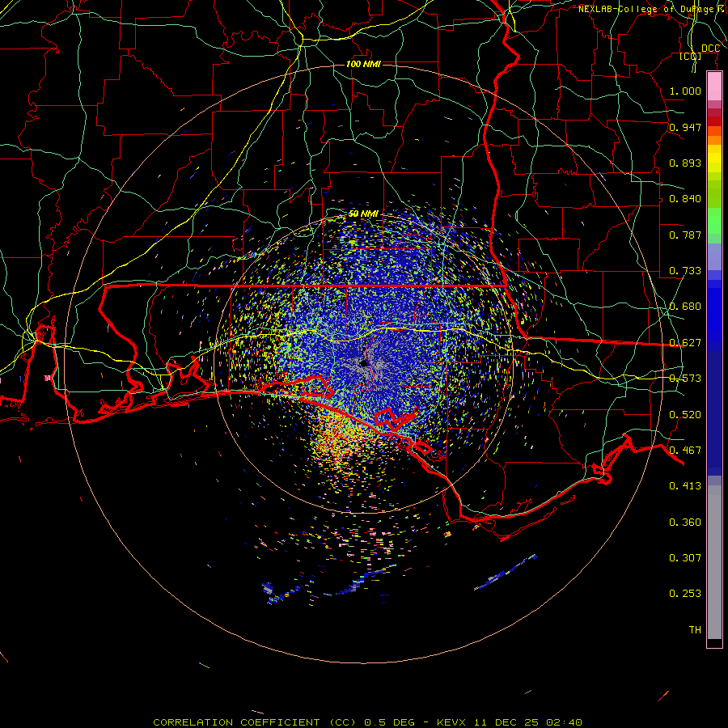Select the 0.360 legend value

pos(685,523)
